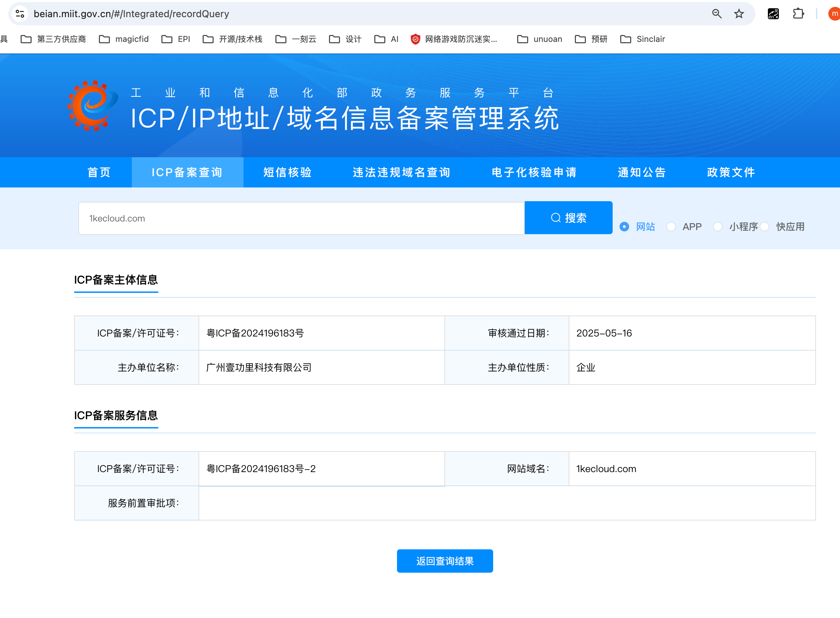Click the site info icon in address bar

(20, 14)
